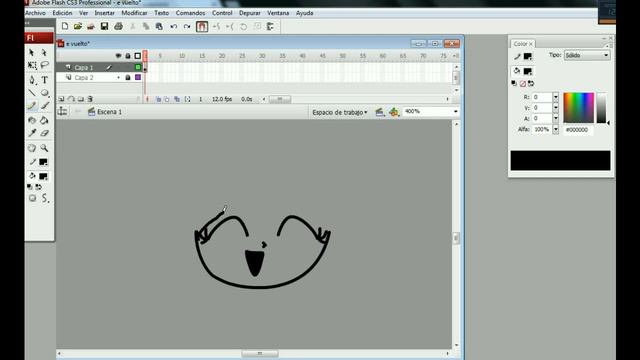Viewport: 640px width, 360px height.
Task: Select the Subselection tool
Action: 44,53
